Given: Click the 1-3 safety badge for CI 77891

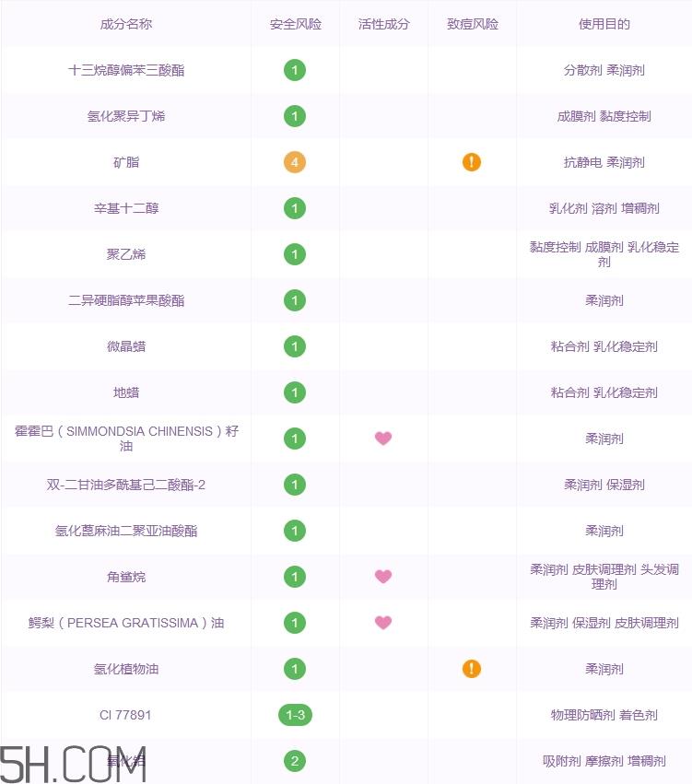Looking at the screenshot, I should click(x=295, y=715).
